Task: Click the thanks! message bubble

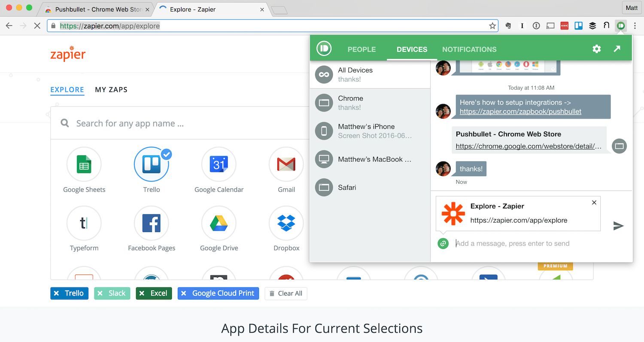Action: pos(471,169)
